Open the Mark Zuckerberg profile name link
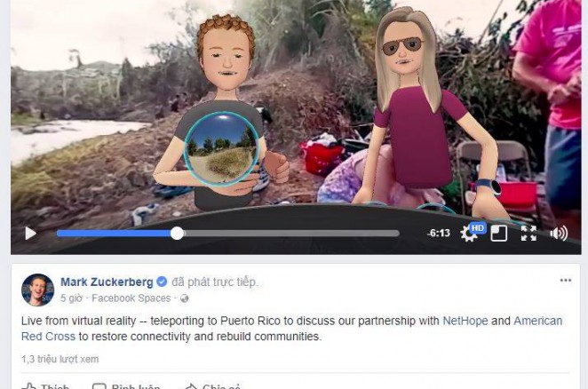Screen dimensions: 588x389 [107, 282]
